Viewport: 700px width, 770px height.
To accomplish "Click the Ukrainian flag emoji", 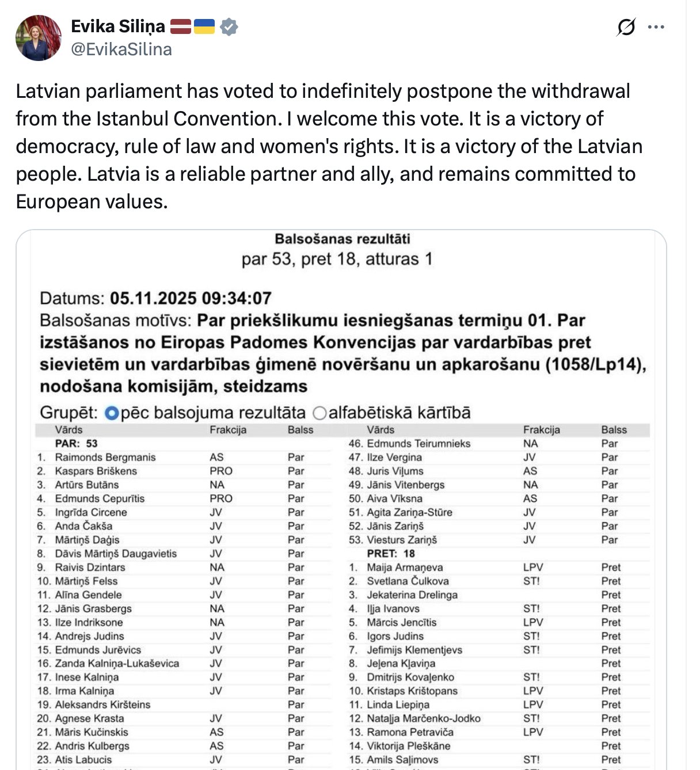I will click(204, 26).
